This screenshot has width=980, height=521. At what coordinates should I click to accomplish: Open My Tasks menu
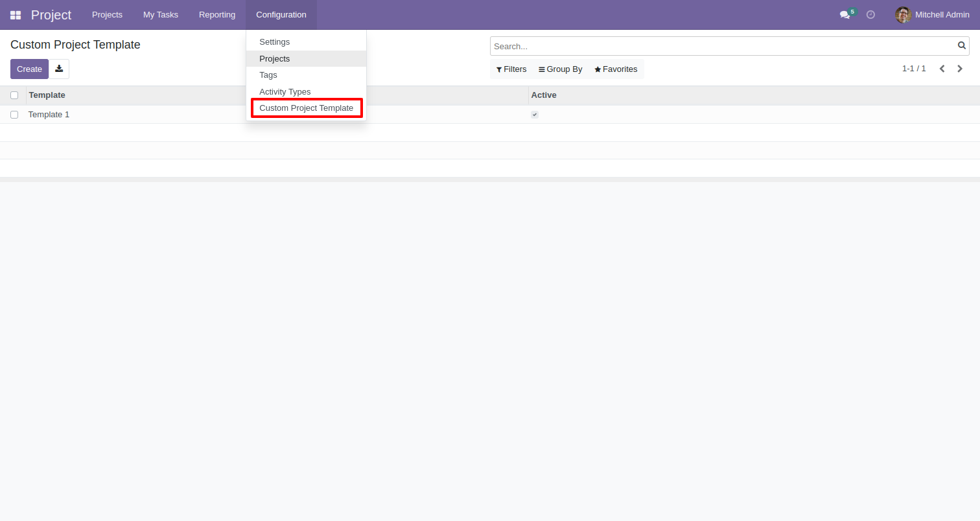point(161,14)
